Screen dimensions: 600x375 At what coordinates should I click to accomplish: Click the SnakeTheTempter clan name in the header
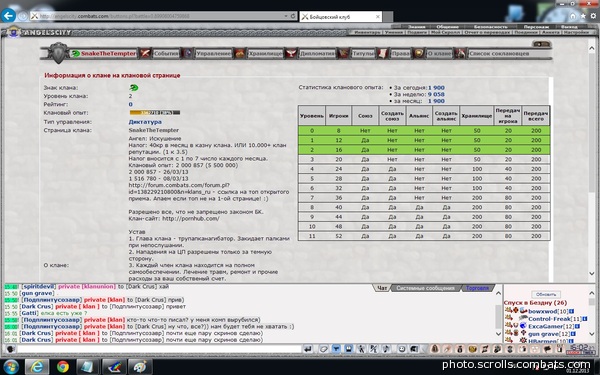click(108, 54)
